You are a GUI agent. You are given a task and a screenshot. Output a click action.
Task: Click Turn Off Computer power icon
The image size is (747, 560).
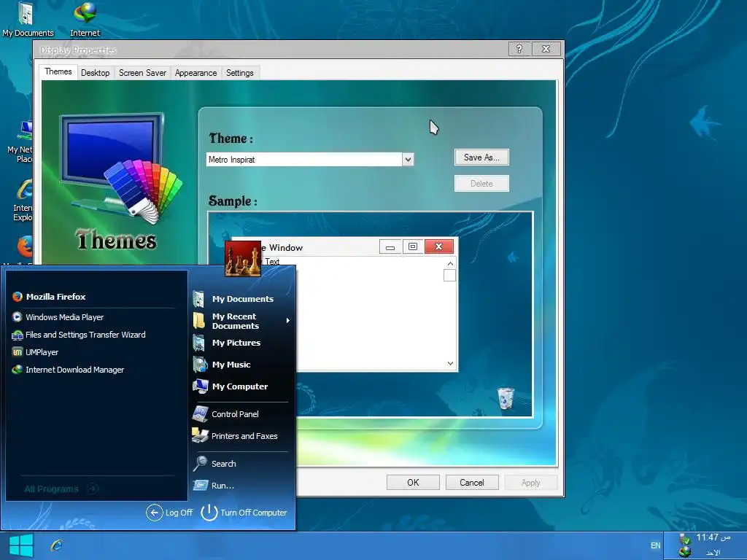[209, 513]
